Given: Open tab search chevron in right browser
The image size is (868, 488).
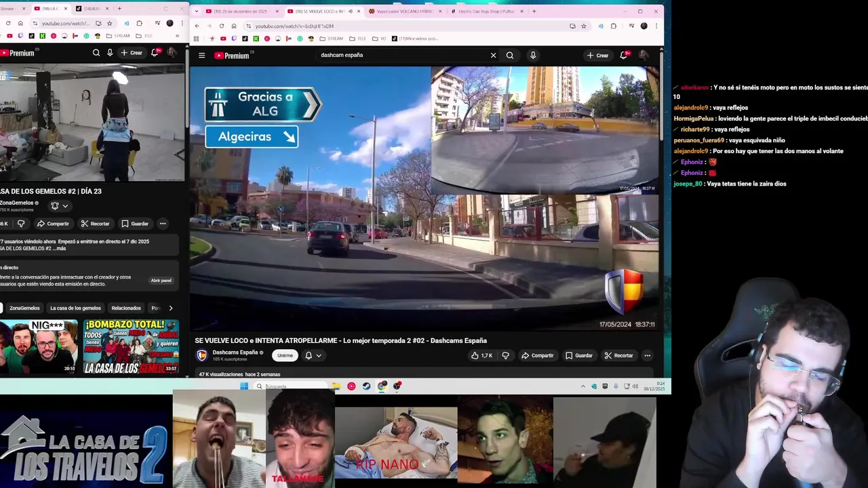Looking at the screenshot, I should [195, 11].
